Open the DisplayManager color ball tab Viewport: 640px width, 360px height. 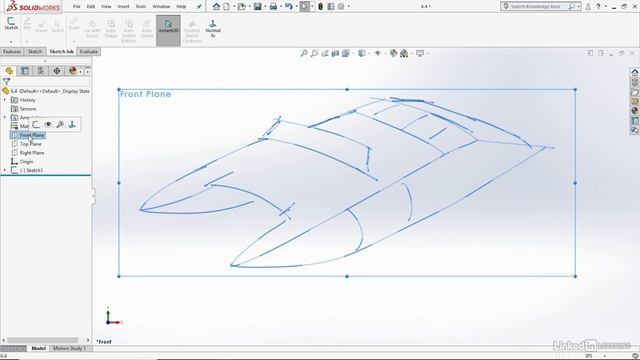[72, 71]
